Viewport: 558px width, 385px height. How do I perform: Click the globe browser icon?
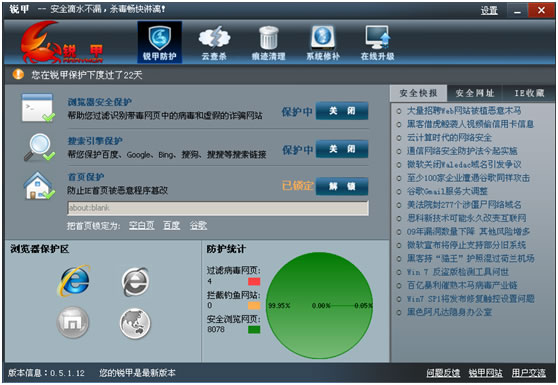pos(135,323)
